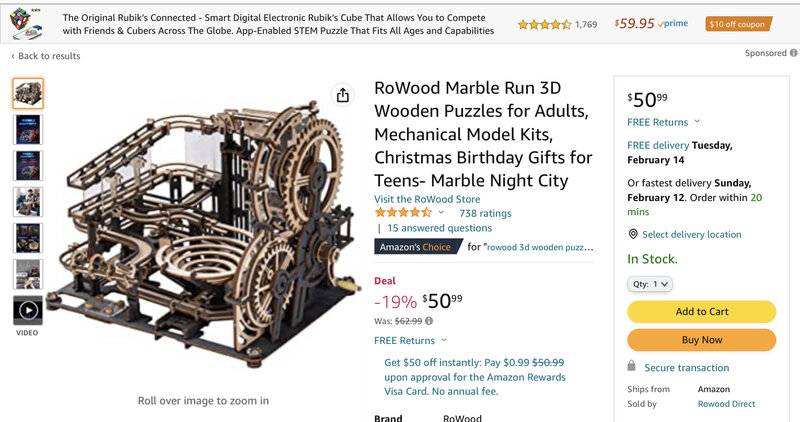The width and height of the screenshot is (800, 422).
Task: Click the location pin delivery icon
Action: coord(633,234)
